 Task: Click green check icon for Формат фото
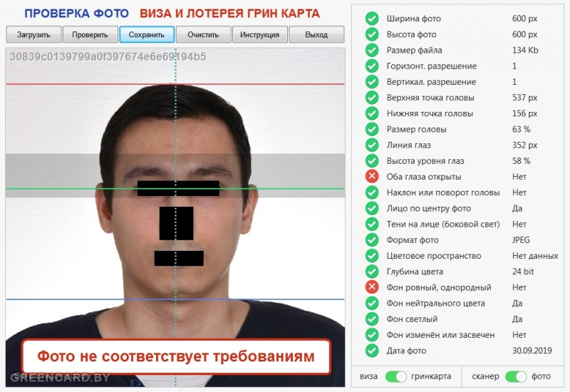pyautogui.click(x=372, y=239)
